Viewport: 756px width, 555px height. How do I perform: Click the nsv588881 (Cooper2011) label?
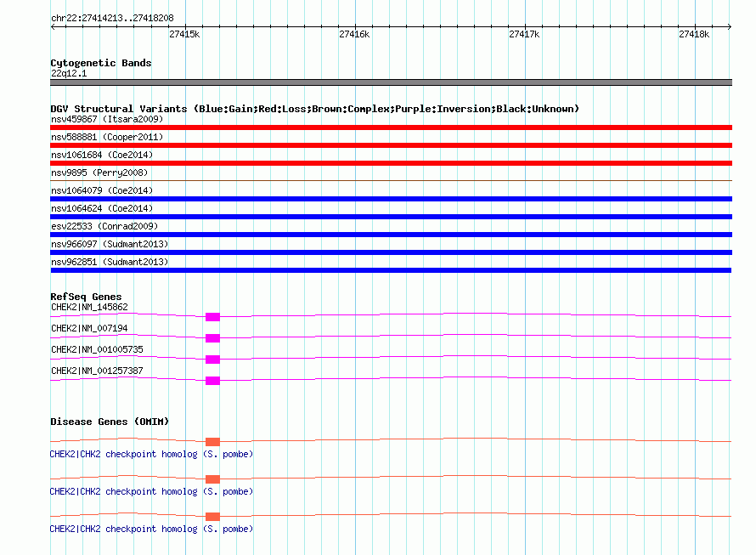pos(107,137)
